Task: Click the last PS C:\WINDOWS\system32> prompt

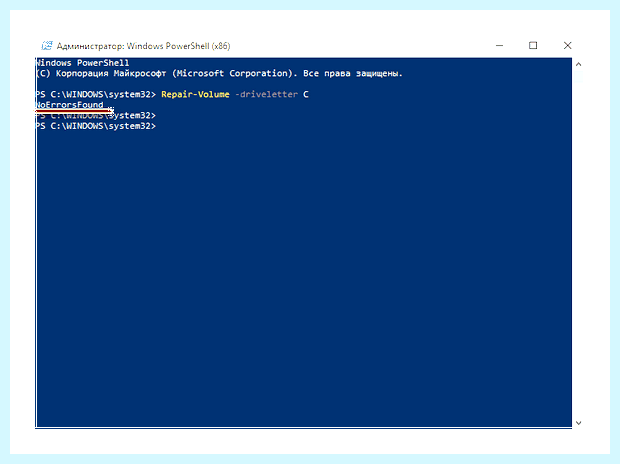Action: [96, 126]
